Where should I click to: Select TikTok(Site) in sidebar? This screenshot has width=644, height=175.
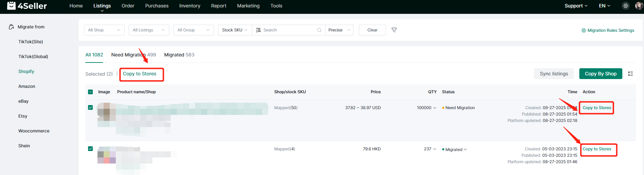[x=30, y=42]
